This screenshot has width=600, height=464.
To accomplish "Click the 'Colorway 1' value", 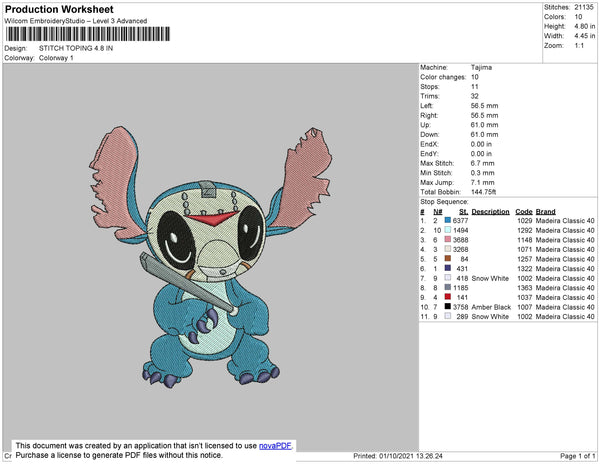I will coord(56,58).
